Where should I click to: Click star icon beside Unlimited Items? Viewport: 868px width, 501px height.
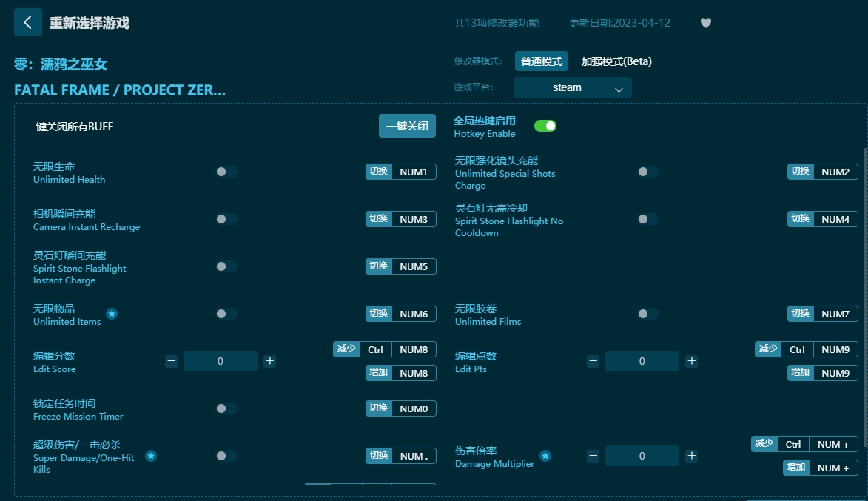tap(112, 314)
